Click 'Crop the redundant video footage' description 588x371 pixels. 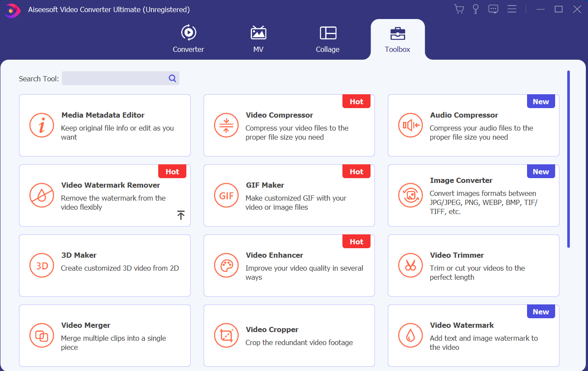(299, 342)
